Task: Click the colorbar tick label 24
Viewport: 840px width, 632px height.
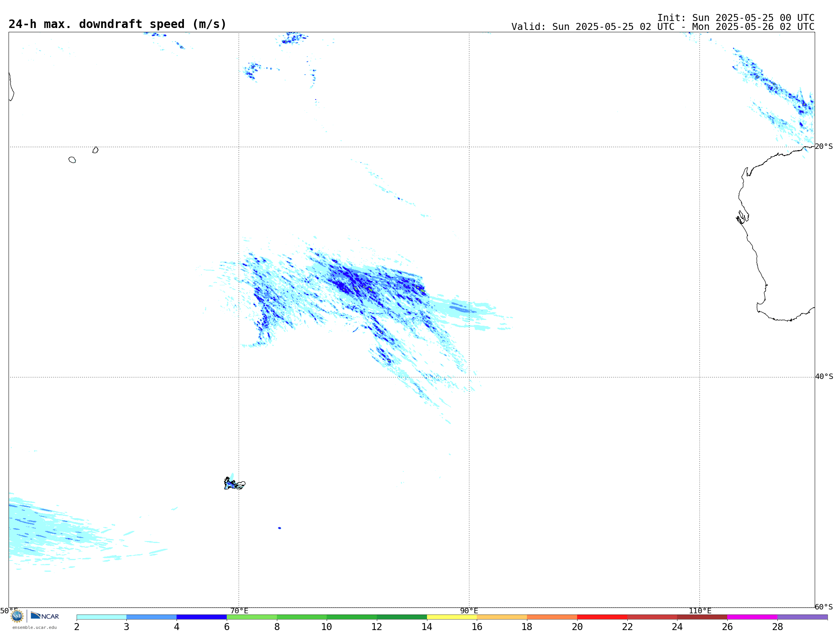Action: 677,627
